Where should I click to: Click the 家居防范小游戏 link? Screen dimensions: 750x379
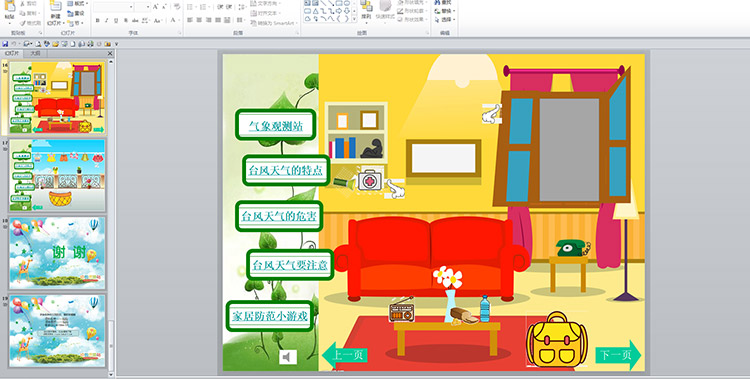[x=270, y=316]
